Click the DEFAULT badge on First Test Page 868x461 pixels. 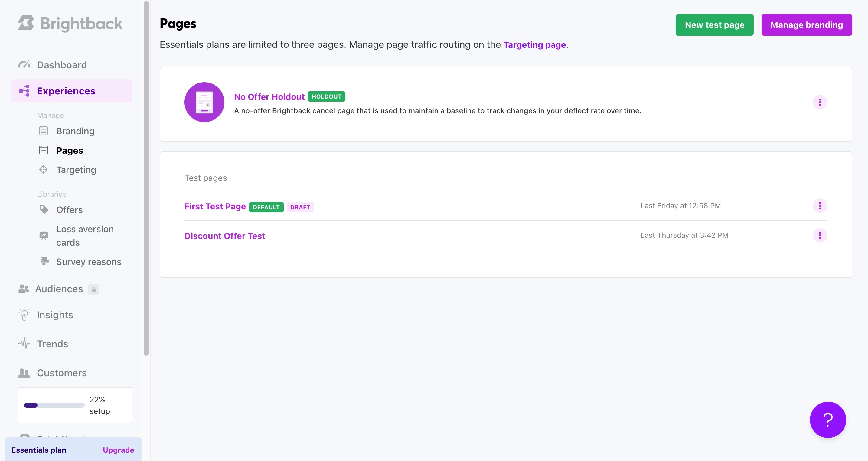pyautogui.click(x=266, y=207)
